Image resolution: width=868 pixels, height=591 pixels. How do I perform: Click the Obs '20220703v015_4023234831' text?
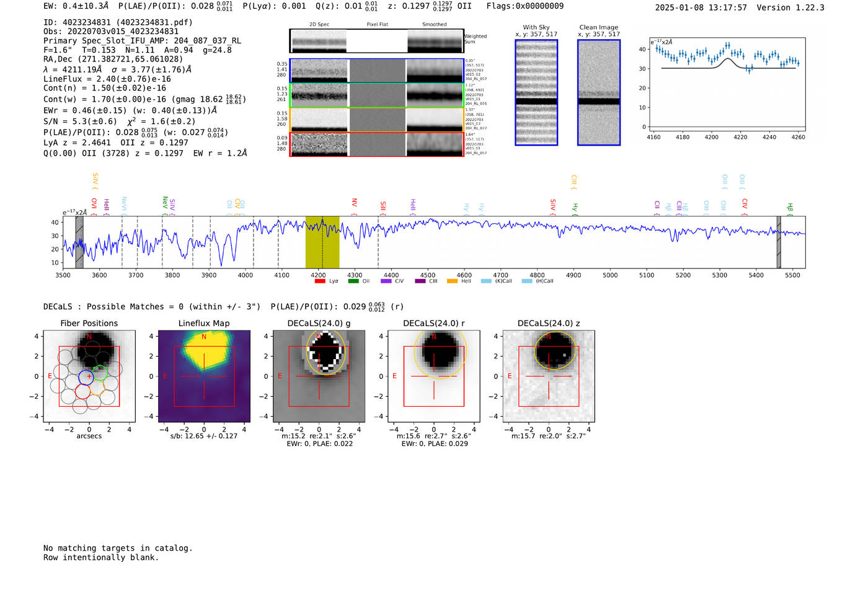pos(111,32)
